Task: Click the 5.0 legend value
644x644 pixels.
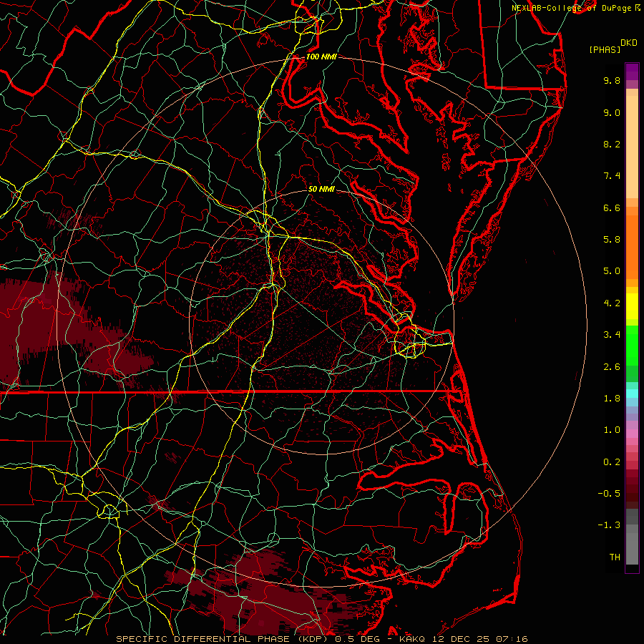Action: [612, 271]
